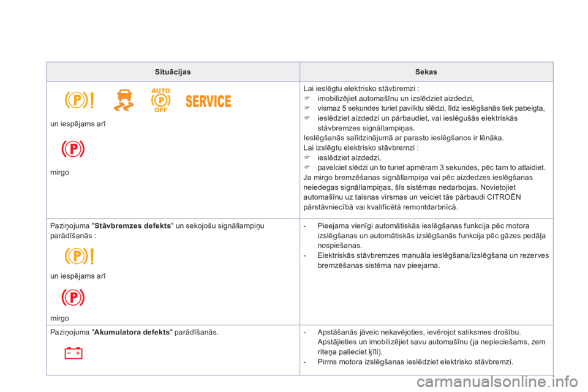Click the orange parking brake fault icon under Stāvbremzes defekts
Viewport: 588px width, 392px height.
click(79, 256)
